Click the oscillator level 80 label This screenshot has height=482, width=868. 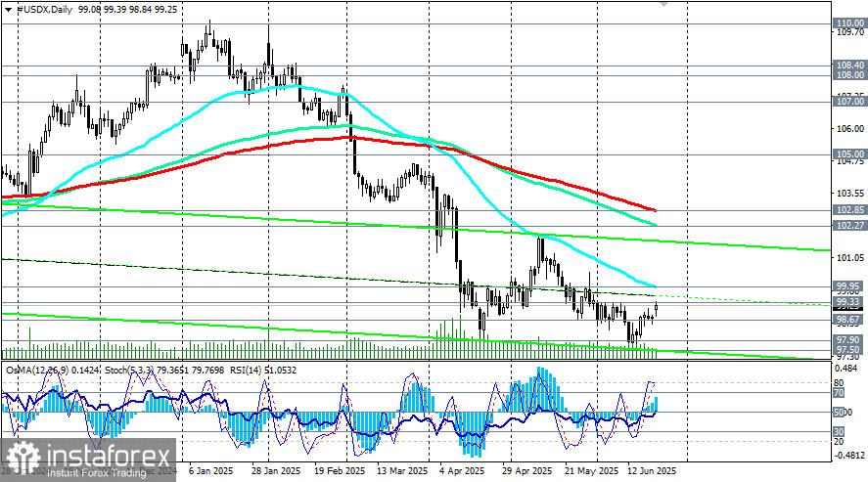coord(839,383)
